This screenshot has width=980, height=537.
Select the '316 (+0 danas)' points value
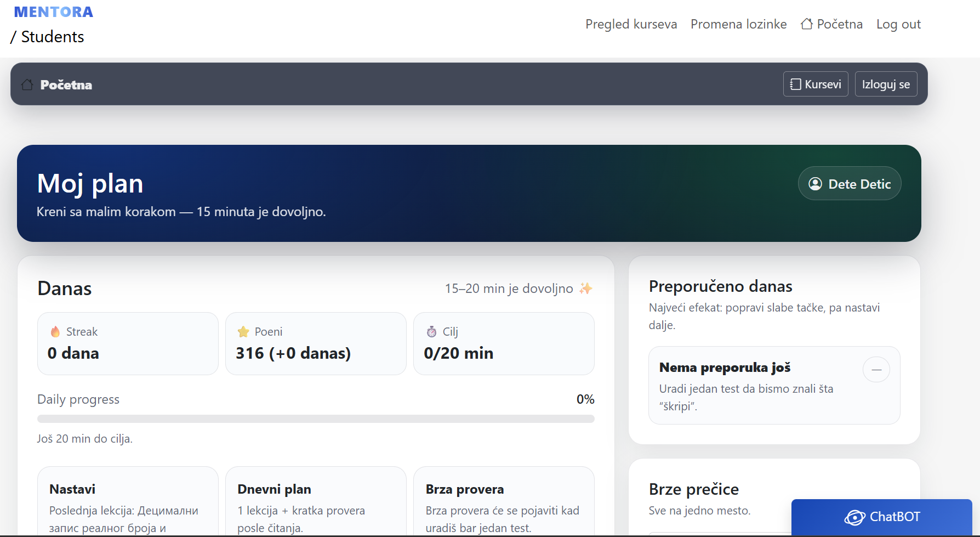293,353
